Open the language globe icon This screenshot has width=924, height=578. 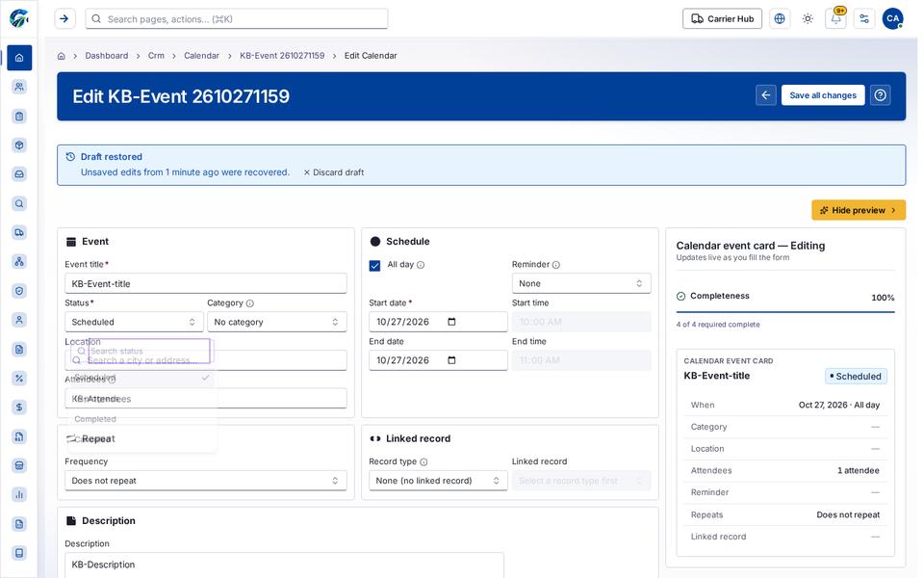(x=779, y=19)
